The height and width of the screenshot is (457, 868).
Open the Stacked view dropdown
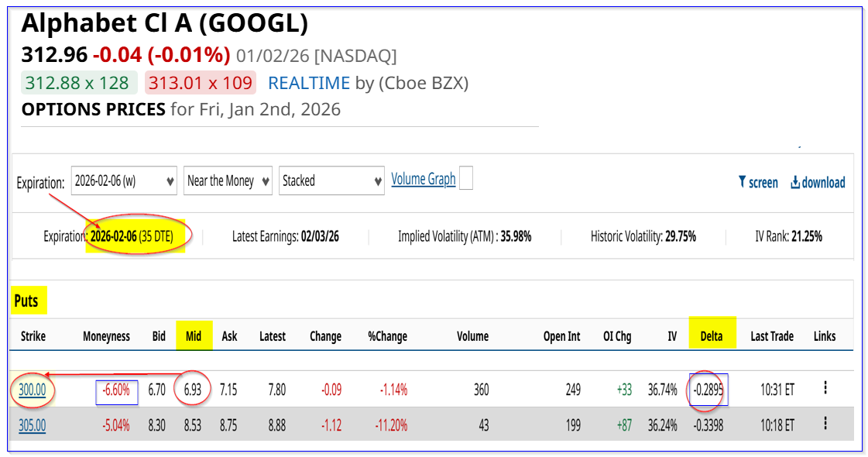(331, 181)
